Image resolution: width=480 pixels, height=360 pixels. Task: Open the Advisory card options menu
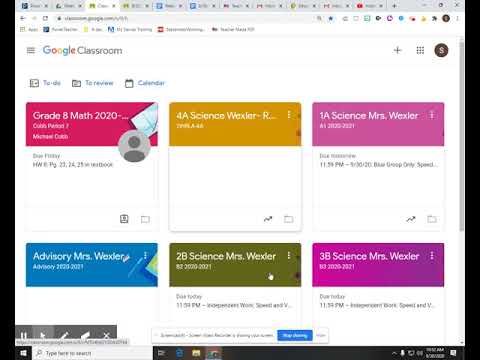(145, 256)
